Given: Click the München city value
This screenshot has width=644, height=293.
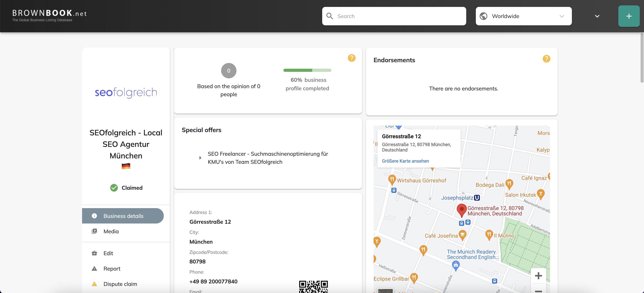Looking at the screenshot, I should [x=201, y=242].
